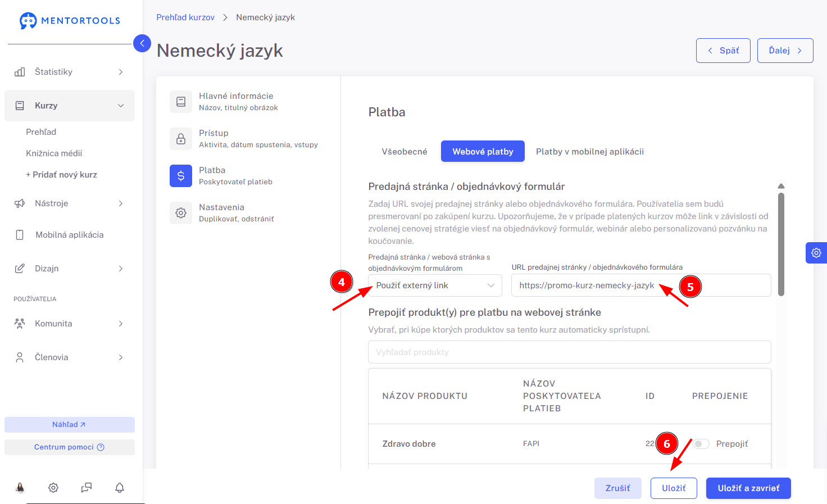Open the chat messages icon in sidebar footer
This screenshot has height=504, width=827.
coord(87,488)
